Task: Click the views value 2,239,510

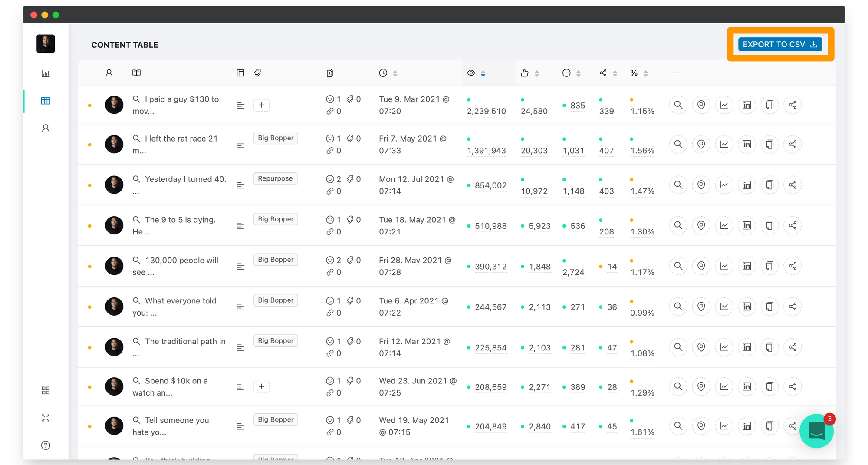Action: click(x=487, y=111)
